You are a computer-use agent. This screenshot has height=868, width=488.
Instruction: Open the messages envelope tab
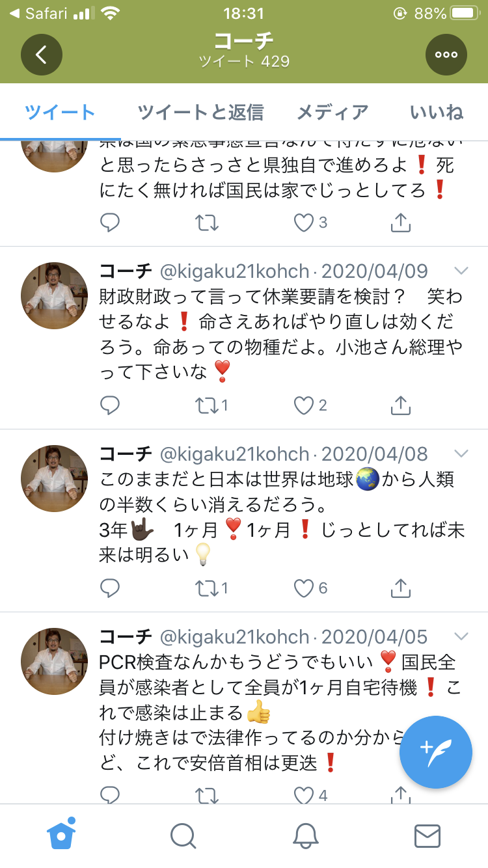coord(427,835)
